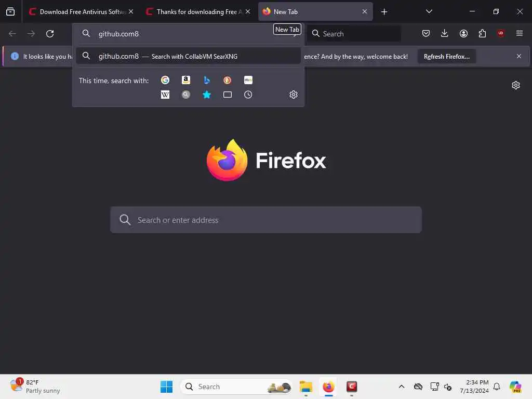Open the application hamburger menu
Image resolution: width=532 pixels, height=399 pixels.
(x=520, y=33)
